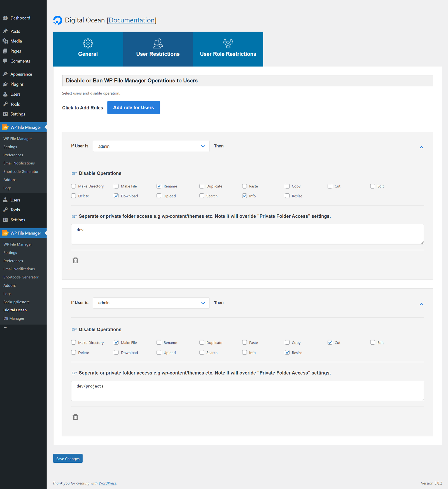Click the Pages icon in sidebar
Image resolution: width=448 pixels, height=489 pixels.
(5, 51)
